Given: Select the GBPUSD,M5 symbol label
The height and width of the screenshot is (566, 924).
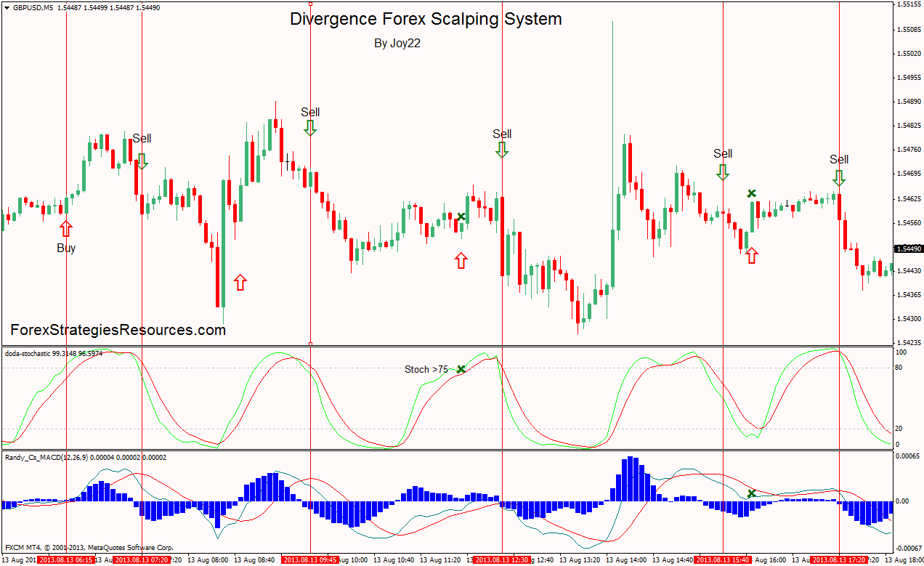Looking at the screenshot, I should click(32, 7).
